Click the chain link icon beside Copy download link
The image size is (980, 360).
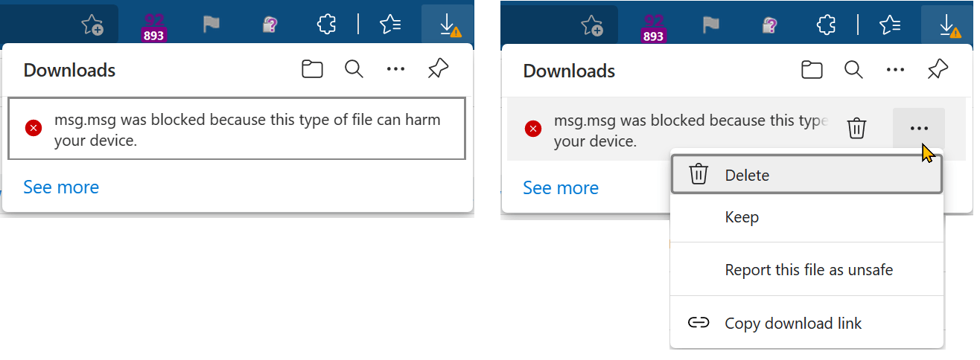click(x=698, y=323)
